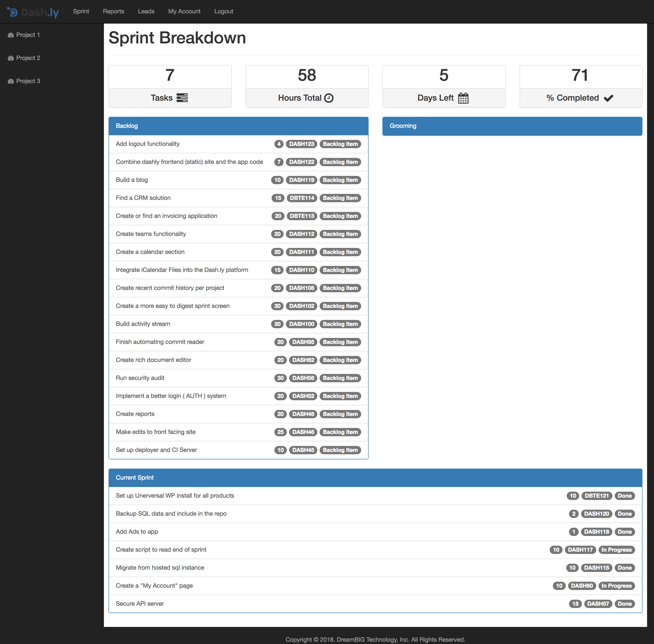Click the Project 3 dashboard icon
Image resolution: width=654 pixels, height=644 pixels.
[x=11, y=81]
